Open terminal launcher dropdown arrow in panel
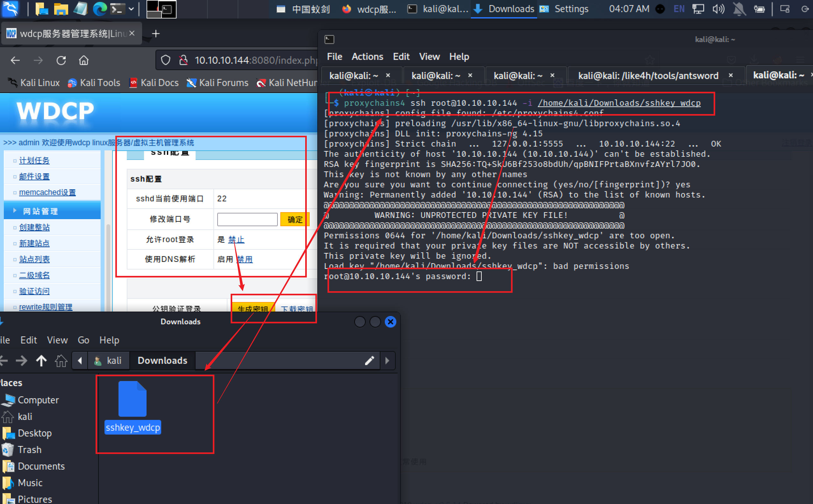 [131, 9]
